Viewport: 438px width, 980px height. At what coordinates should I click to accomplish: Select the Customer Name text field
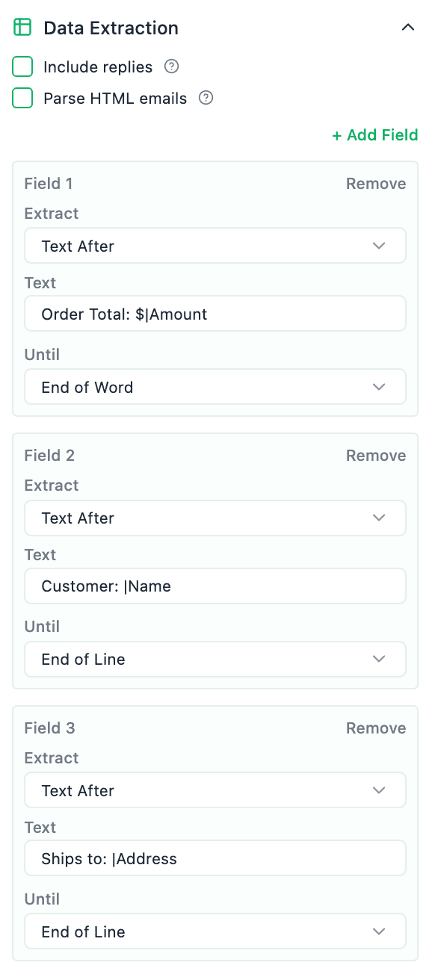pos(215,586)
